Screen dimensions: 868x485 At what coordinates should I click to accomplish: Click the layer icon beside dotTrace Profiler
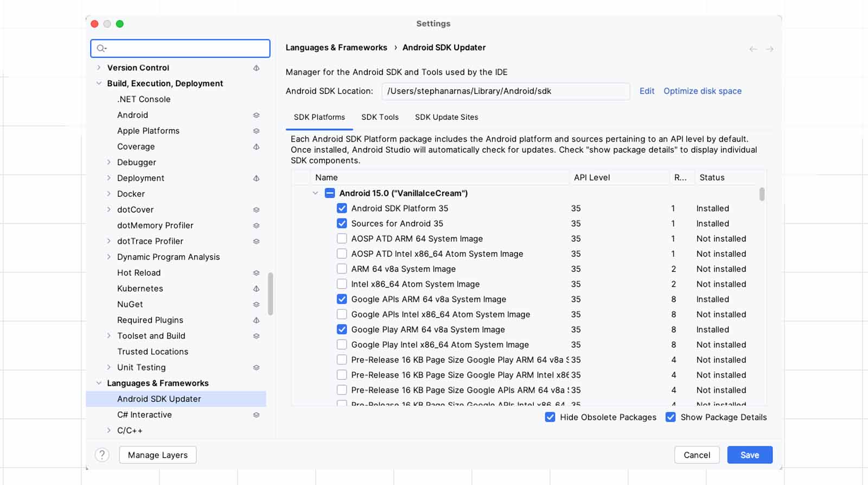[256, 241]
